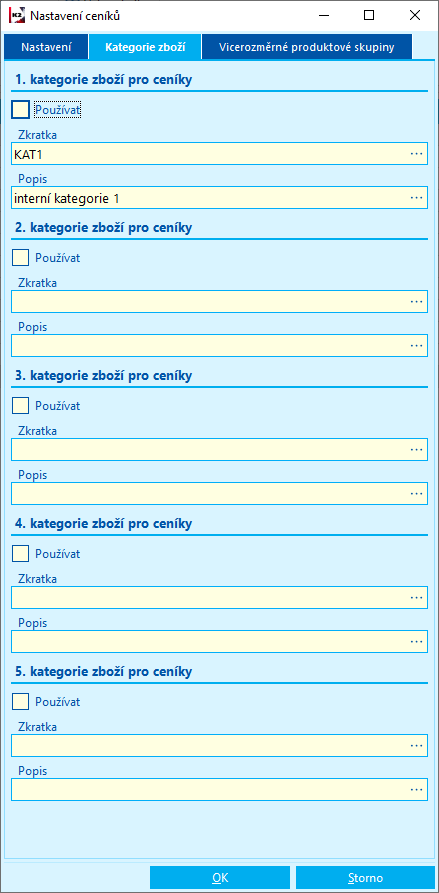Screen dimensions: 439x893
Task: Click ellipsis in category 2 Popis field
Action: click(x=416, y=346)
